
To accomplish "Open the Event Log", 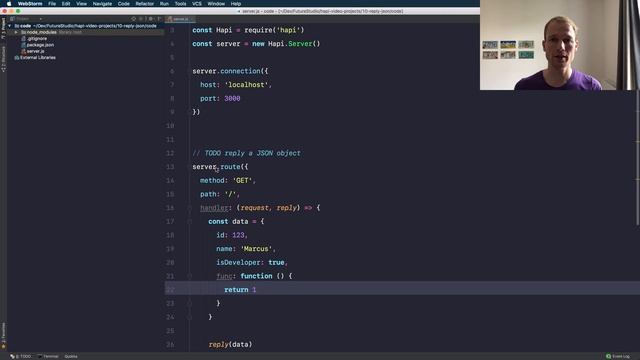I will 618,356.
